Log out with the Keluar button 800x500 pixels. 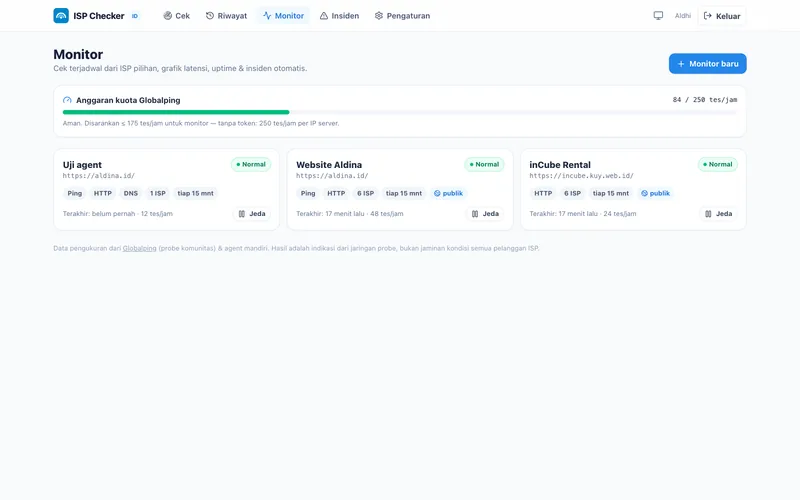click(721, 16)
